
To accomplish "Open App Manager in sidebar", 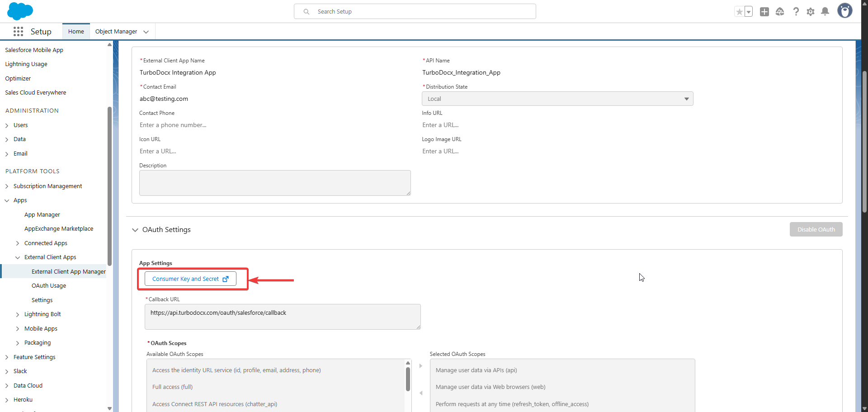I will click(x=42, y=215).
